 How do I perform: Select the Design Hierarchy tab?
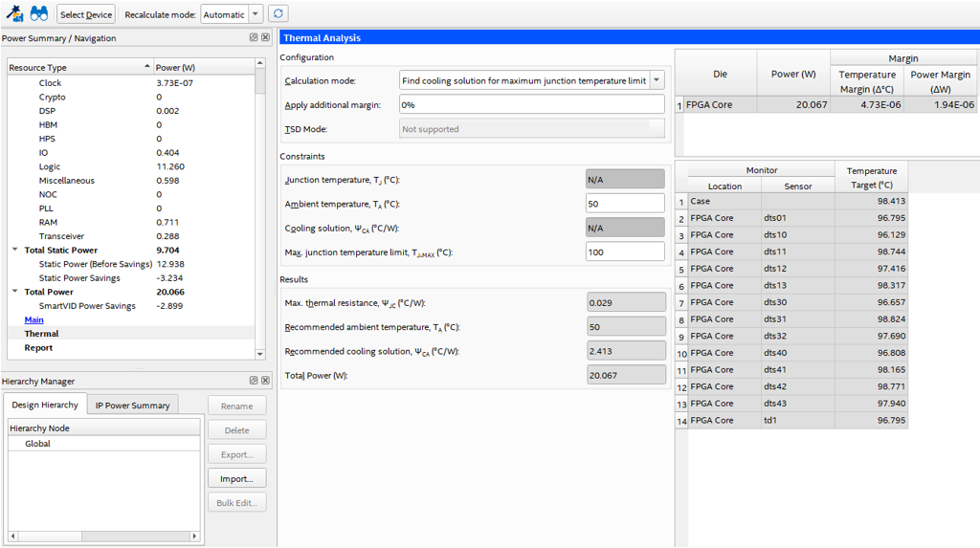[45, 406]
